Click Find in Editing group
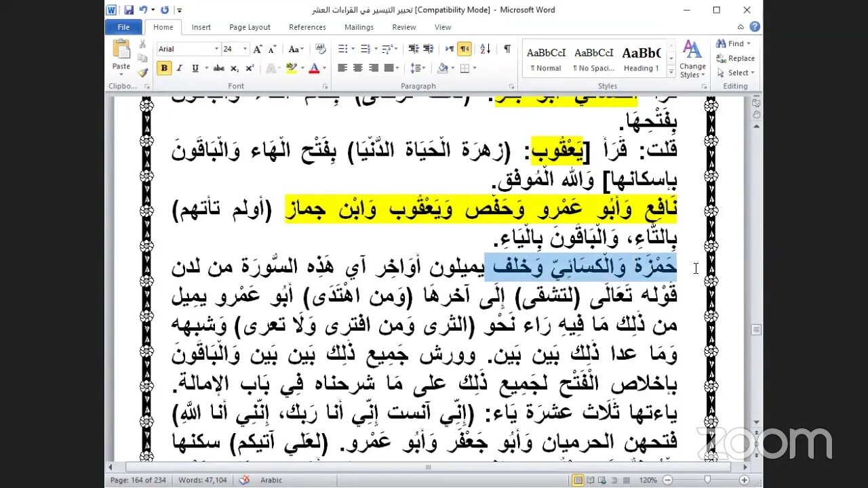Viewport: 868px width, 488px height. [x=732, y=43]
